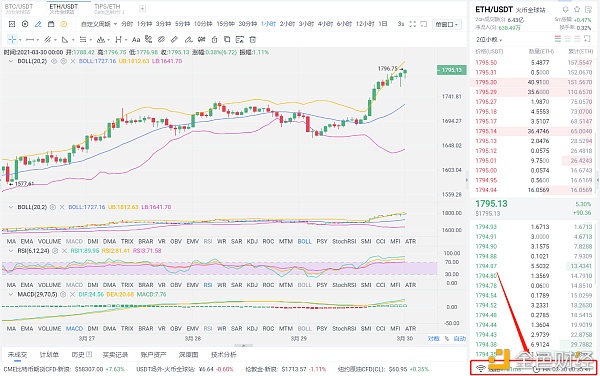Open the 计划单 bottom tab

point(49,355)
